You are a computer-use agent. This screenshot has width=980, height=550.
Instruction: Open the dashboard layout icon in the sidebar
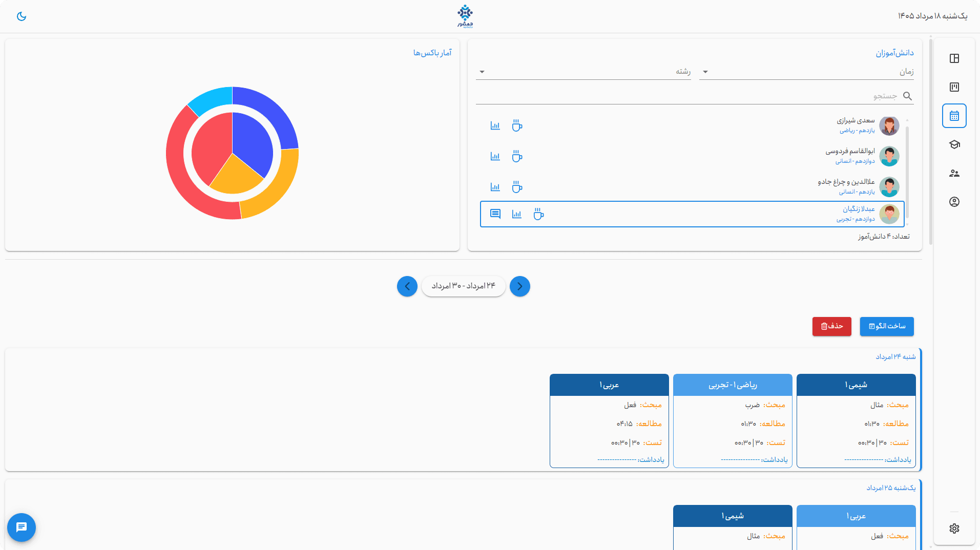click(954, 58)
